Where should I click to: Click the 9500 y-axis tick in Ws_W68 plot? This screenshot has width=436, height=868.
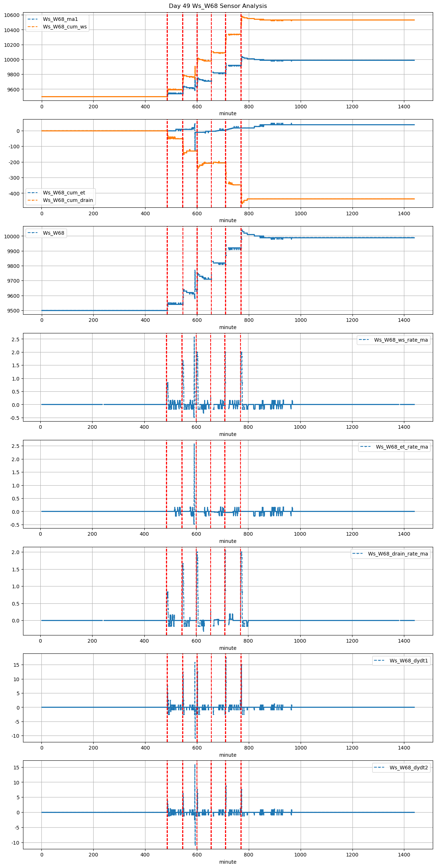pyautogui.click(x=14, y=311)
